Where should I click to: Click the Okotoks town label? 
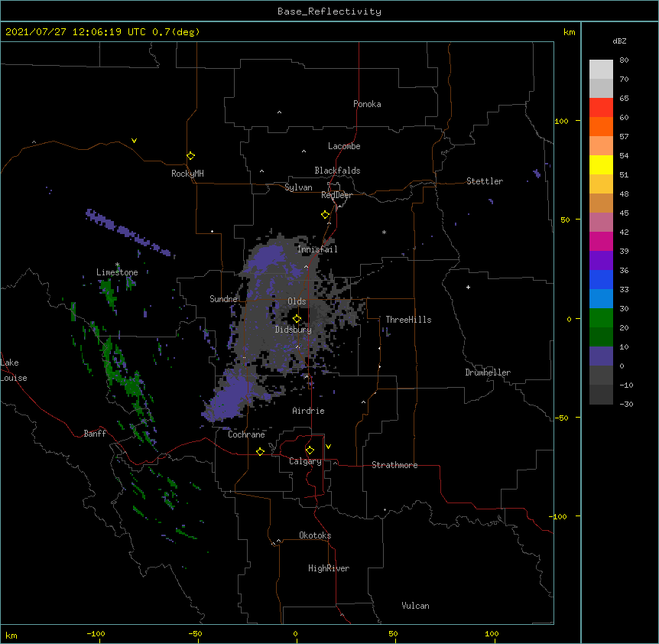coord(315,535)
